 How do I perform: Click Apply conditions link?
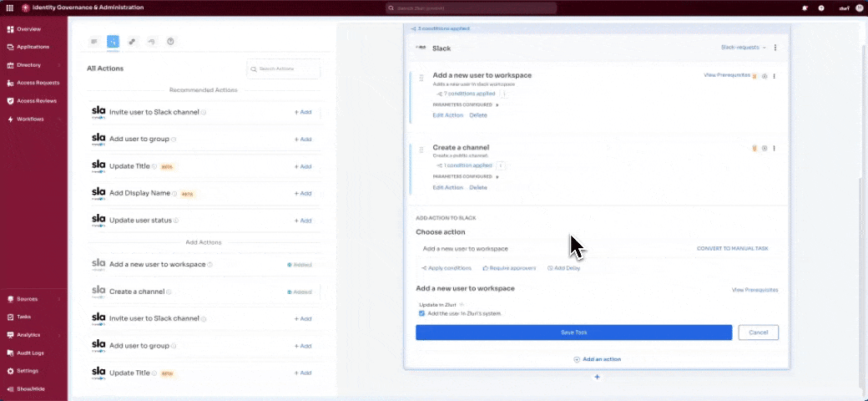click(x=447, y=268)
